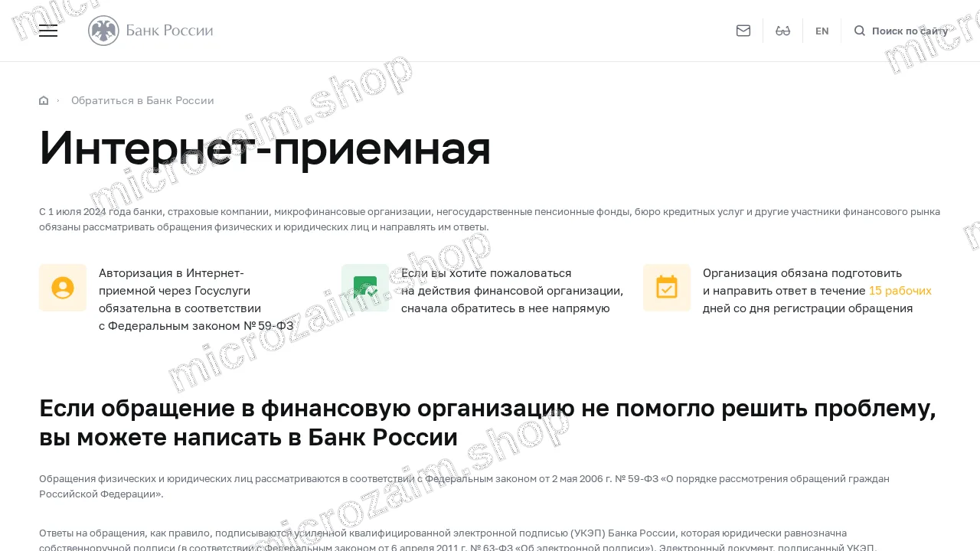Go to home via breadcrumb house icon
This screenshot has width=980, height=551.
(44, 100)
